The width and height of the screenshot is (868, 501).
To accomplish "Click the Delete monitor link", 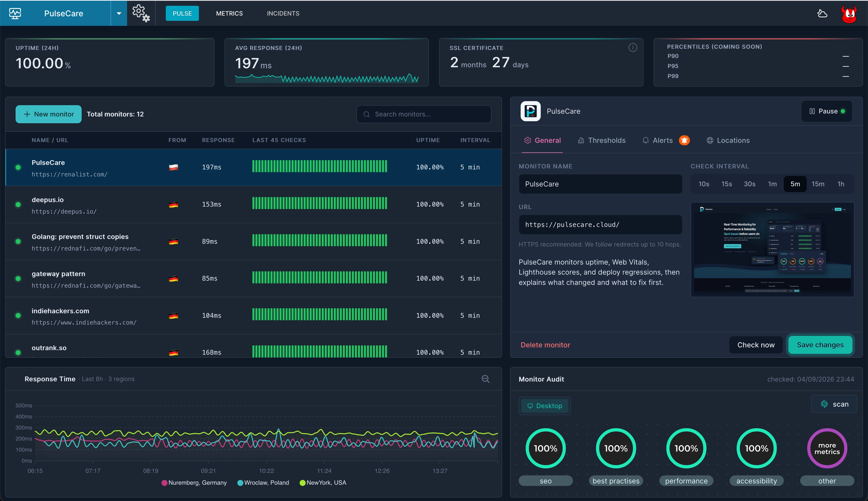I will (x=545, y=345).
